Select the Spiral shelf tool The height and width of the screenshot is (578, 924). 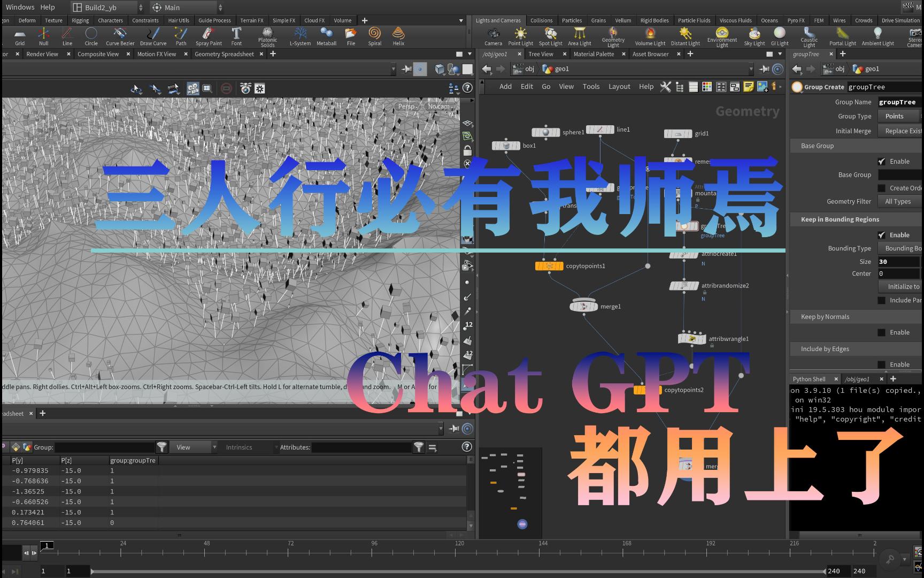[375, 36]
